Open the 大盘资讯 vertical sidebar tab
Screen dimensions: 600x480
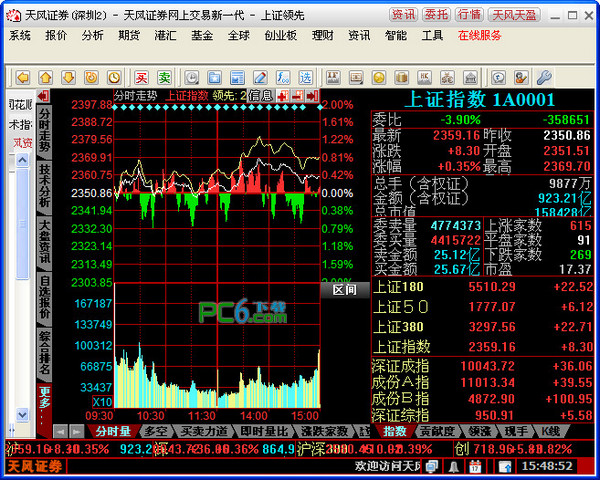(x=44, y=242)
